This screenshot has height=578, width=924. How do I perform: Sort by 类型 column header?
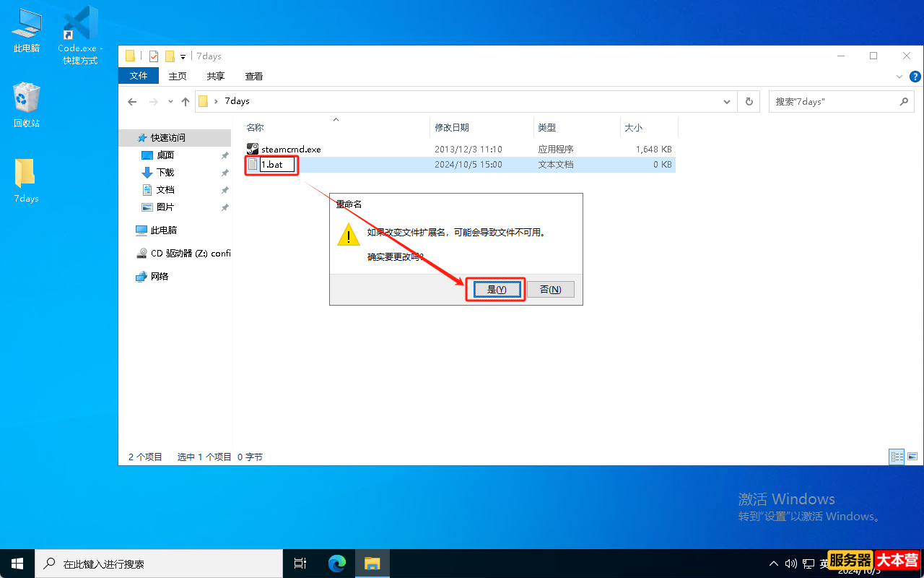(547, 127)
